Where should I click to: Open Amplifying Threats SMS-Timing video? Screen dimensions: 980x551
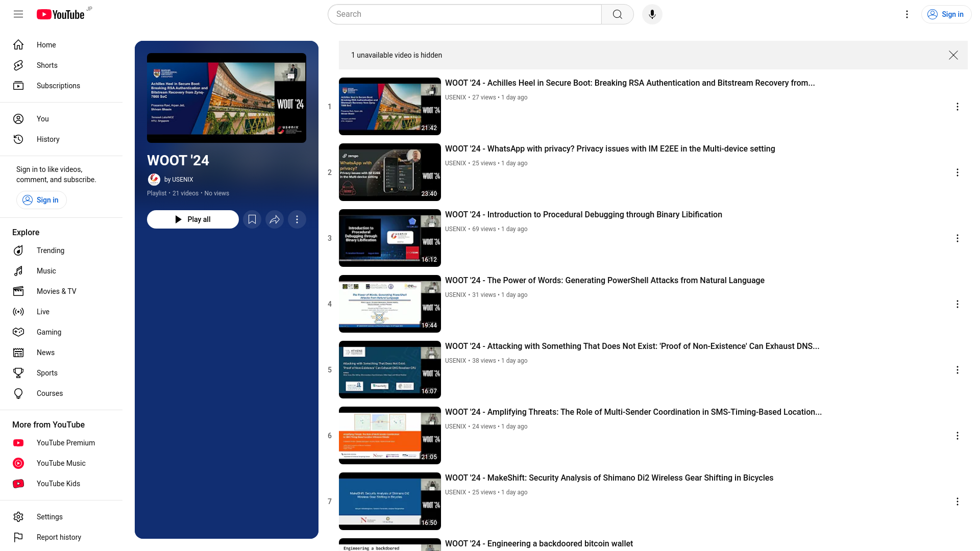pos(633,412)
